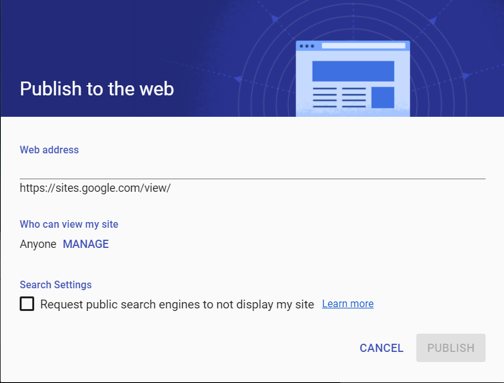Open the Learn more link
This screenshot has height=383, width=504.
click(348, 304)
